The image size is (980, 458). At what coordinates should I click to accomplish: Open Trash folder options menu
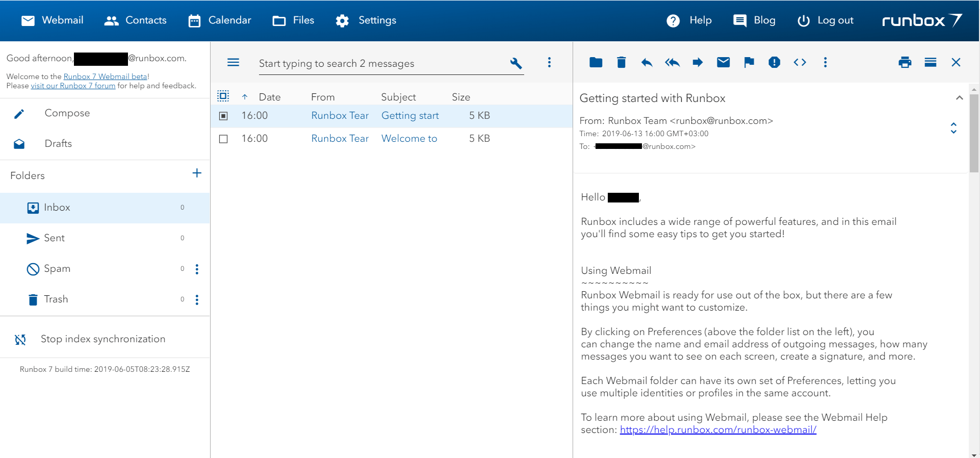coord(197,300)
